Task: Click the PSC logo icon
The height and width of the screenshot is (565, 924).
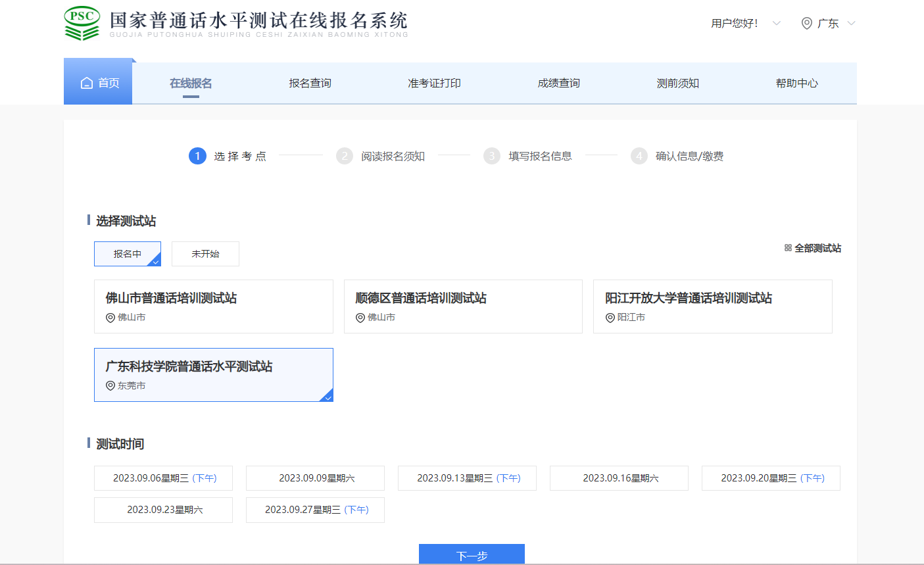Action: pyautogui.click(x=82, y=23)
